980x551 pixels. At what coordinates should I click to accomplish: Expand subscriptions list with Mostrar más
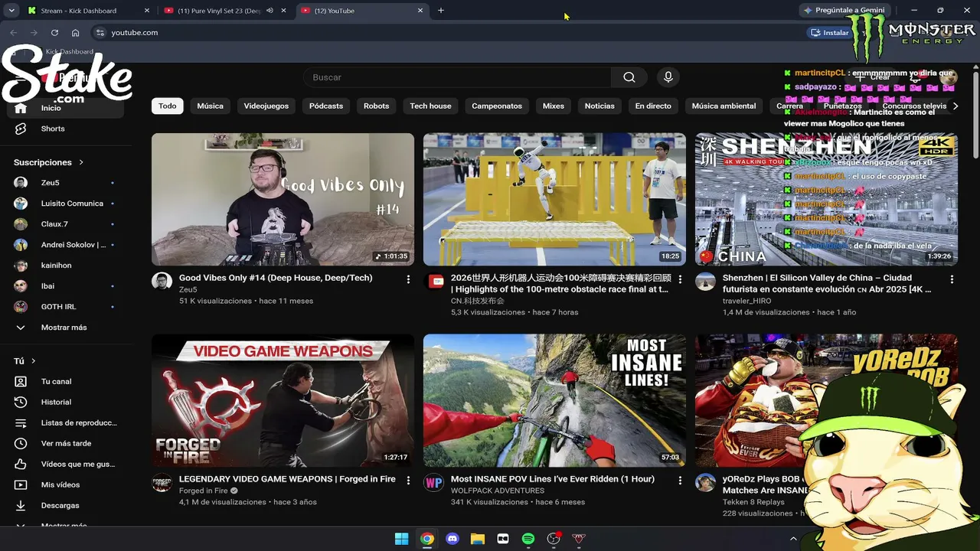65,328
